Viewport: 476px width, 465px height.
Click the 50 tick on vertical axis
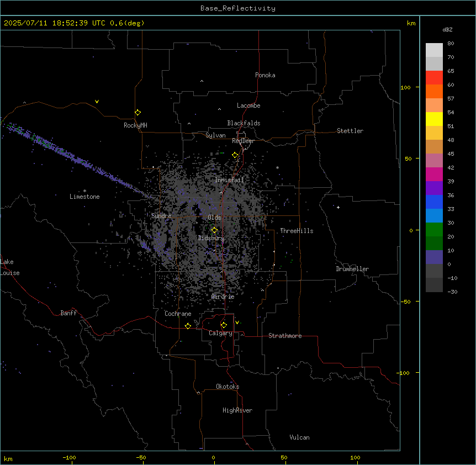pyautogui.click(x=408, y=158)
